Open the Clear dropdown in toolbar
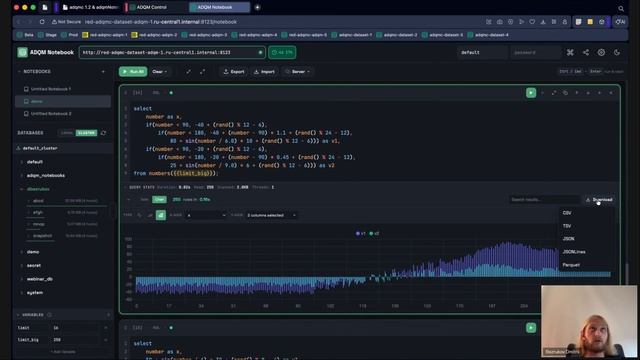640x360 pixels. coord(160,71)
